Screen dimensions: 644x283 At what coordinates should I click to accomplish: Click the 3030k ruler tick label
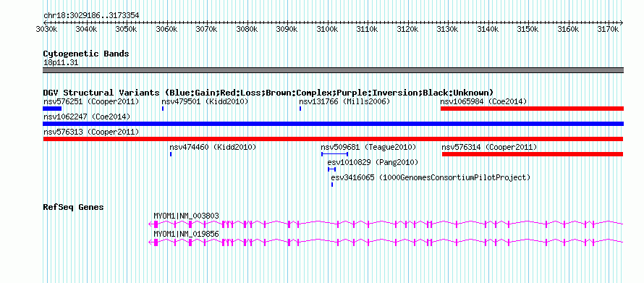click(46, 30)
